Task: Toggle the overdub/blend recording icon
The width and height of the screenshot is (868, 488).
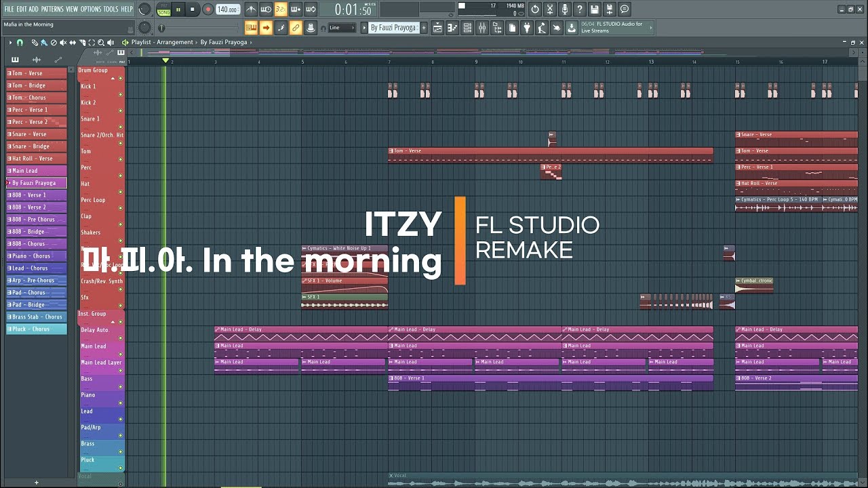Action: click(x=296, y=9)
